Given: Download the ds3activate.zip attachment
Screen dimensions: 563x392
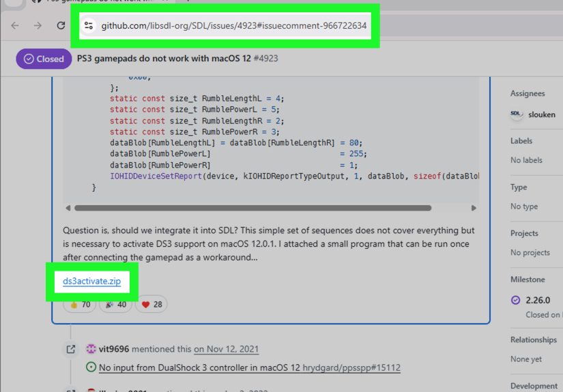Looking at the screenshot, I should [x=91, y=281].
